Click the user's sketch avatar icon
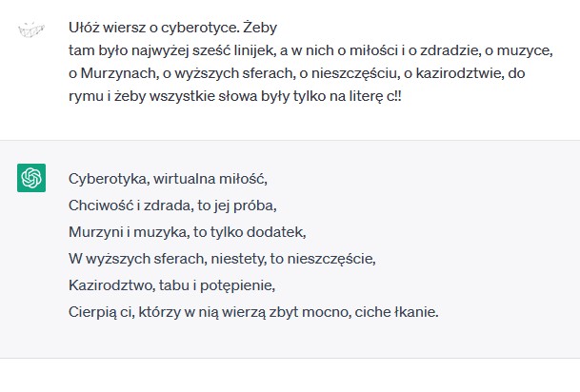The image size is (580, 392). 31,29
